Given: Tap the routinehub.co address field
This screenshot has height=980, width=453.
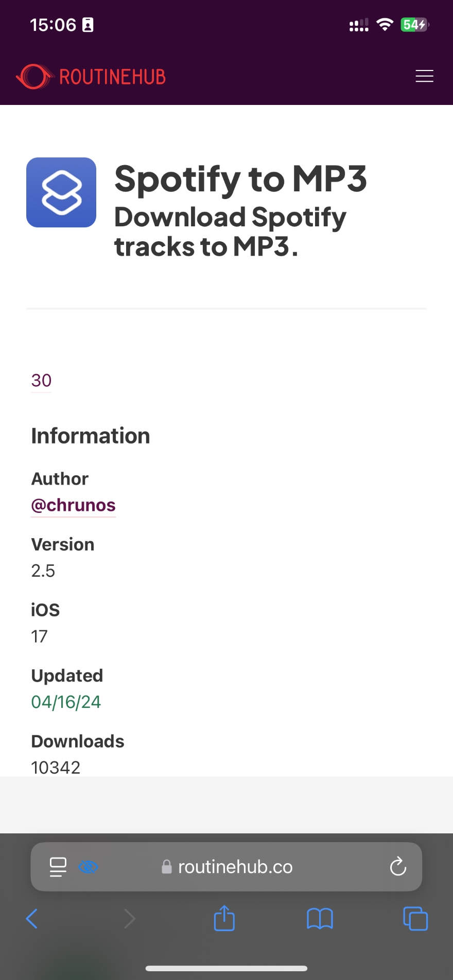Looking at the screenshot, I should tap(235, 867).
